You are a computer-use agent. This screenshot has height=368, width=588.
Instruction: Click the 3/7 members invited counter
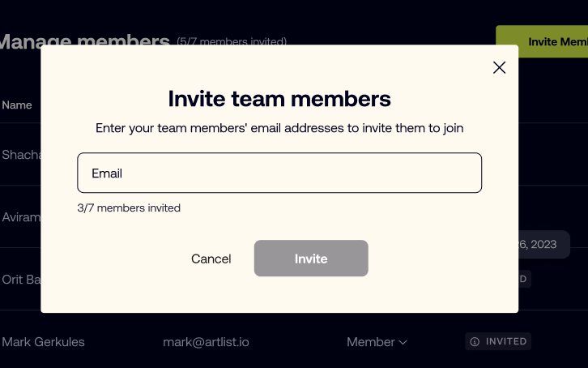[x=129, y=208]
